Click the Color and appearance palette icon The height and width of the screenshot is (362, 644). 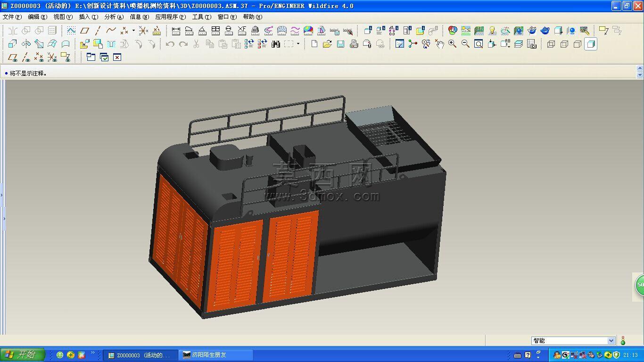(453, 31)
